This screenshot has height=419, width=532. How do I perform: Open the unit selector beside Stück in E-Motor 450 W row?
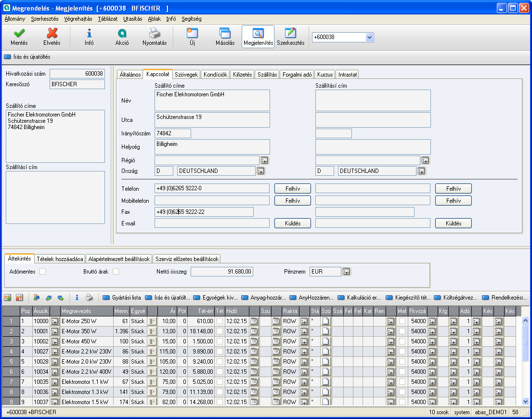[x=152, y=341]
